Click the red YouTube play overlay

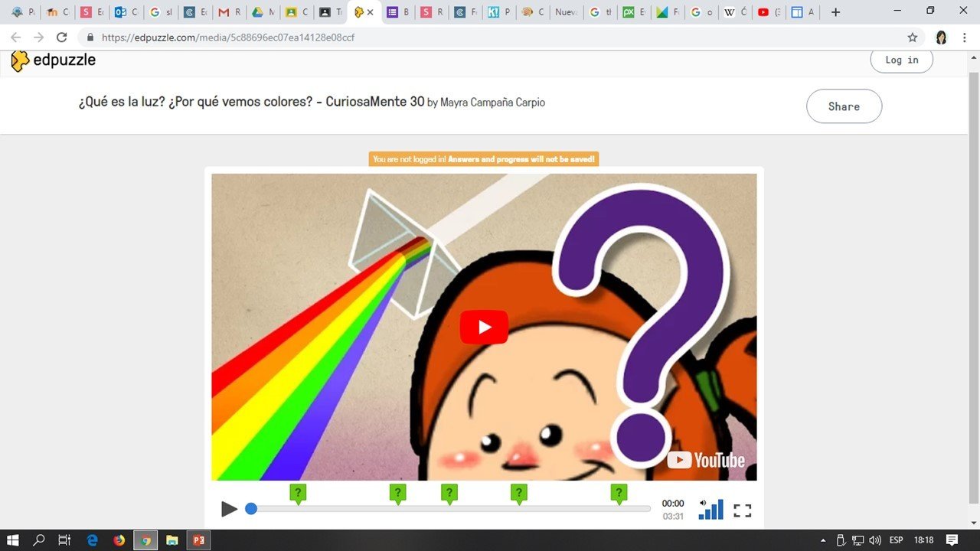[x=484, y=327]
